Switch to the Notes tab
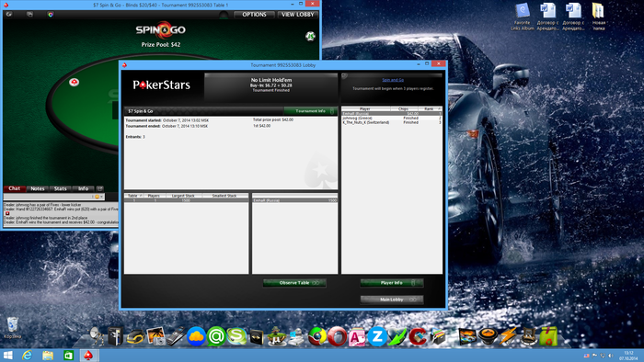The width and height of the screenshot is (644, 362). [38, 188]
